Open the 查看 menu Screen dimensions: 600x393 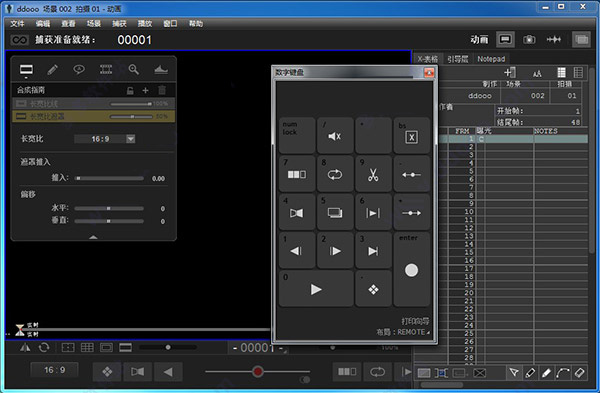point(68,24)
